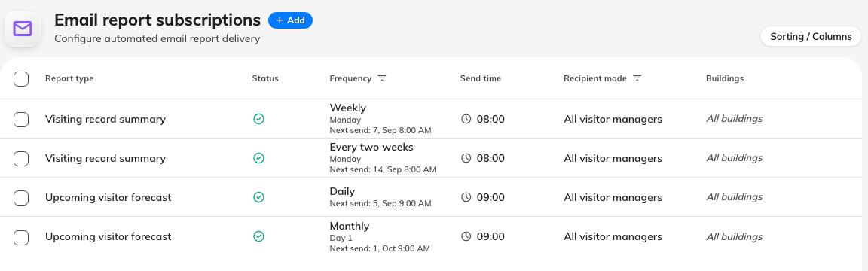
Task: Click 08:00 send time in Weekly row
Action: 491,119
